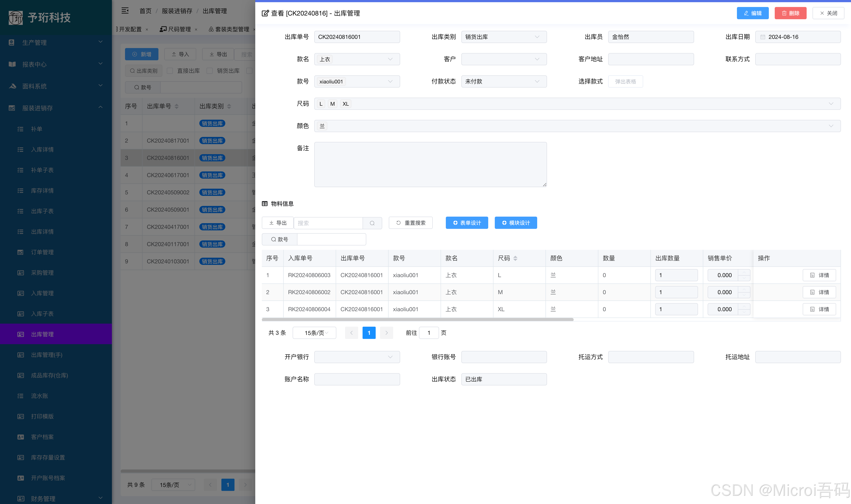Check the 直接出库 checkbox
The width and height of the screenshot is (851, 504).
[x=170, y=71]
